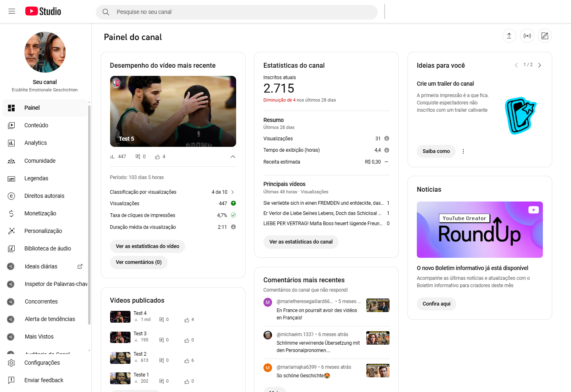Open video 'Er Verlor die Liebe Seines Lebens'

[322, 213]
